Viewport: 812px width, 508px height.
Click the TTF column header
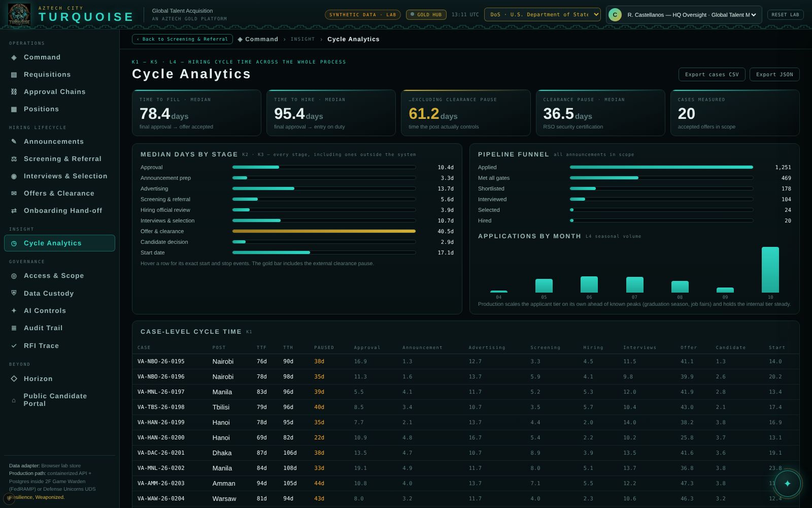[x=261, y=347]
